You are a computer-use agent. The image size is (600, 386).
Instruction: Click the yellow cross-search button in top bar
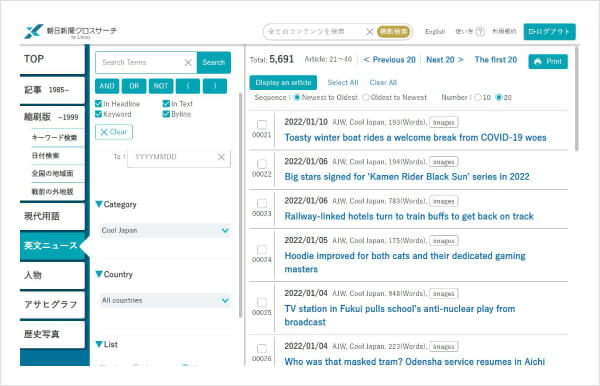tap(394, 31)
